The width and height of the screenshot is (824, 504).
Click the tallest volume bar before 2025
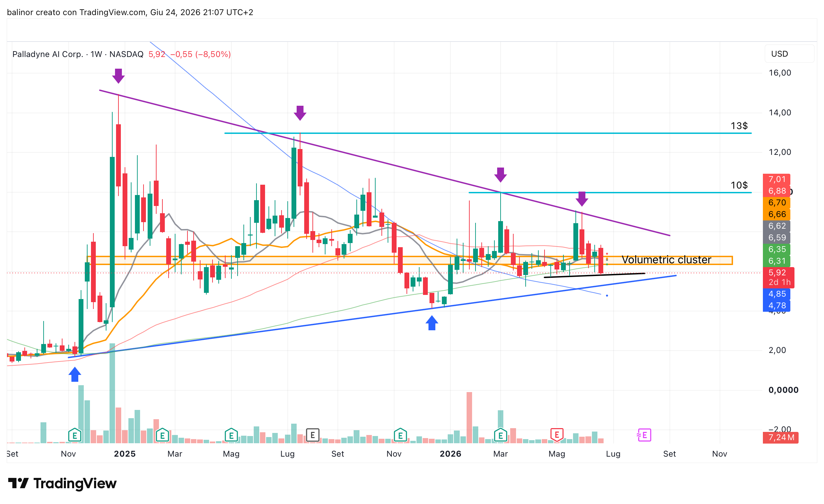tap(112, 393)
